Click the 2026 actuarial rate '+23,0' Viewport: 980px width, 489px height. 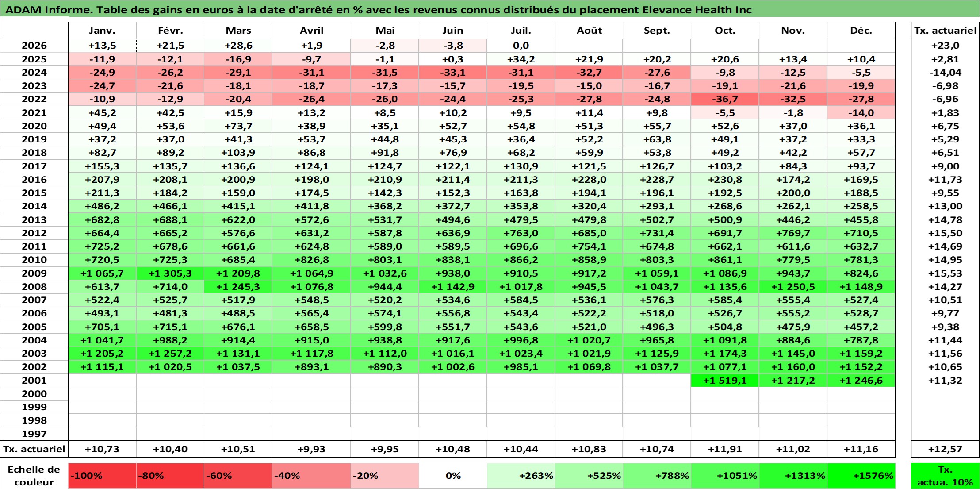[x=945, y=46]
